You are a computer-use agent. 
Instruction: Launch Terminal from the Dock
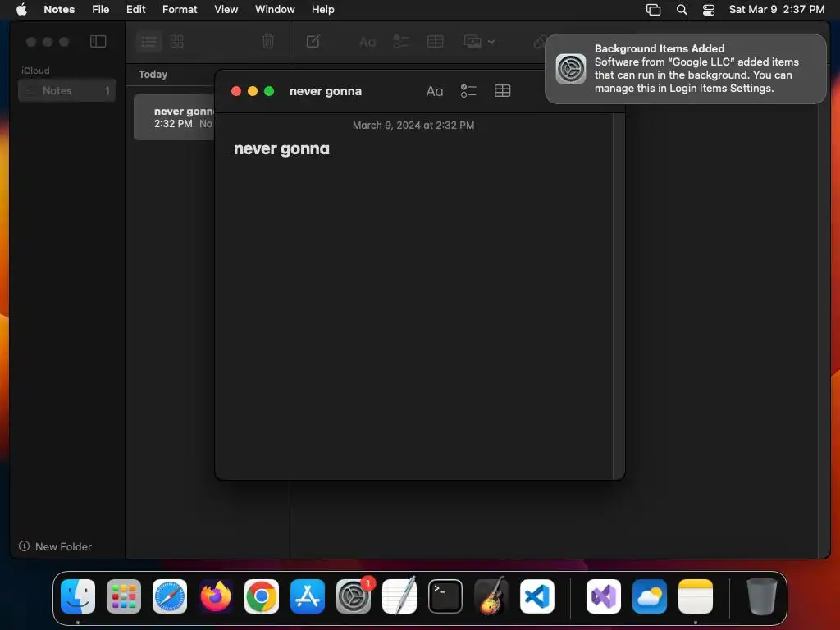click(x=445, y=596)
